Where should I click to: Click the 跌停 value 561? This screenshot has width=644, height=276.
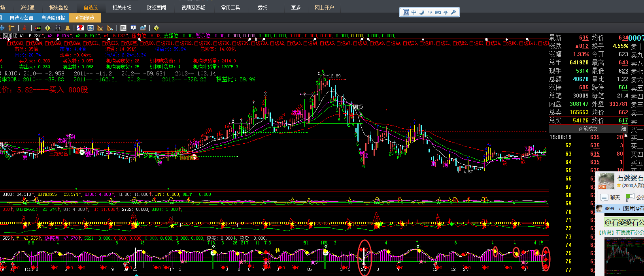pyautogui.click(x=623, y=87)
